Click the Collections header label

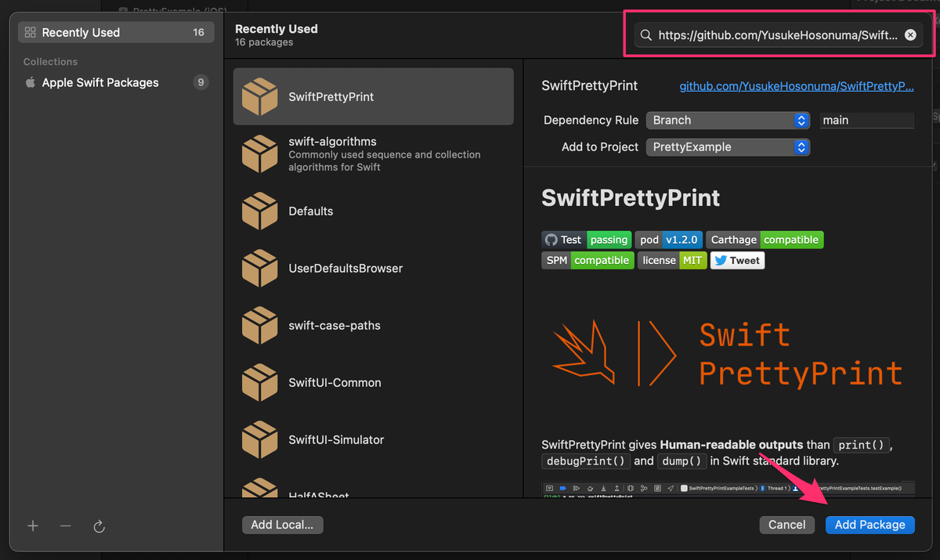tap(50, 61)
